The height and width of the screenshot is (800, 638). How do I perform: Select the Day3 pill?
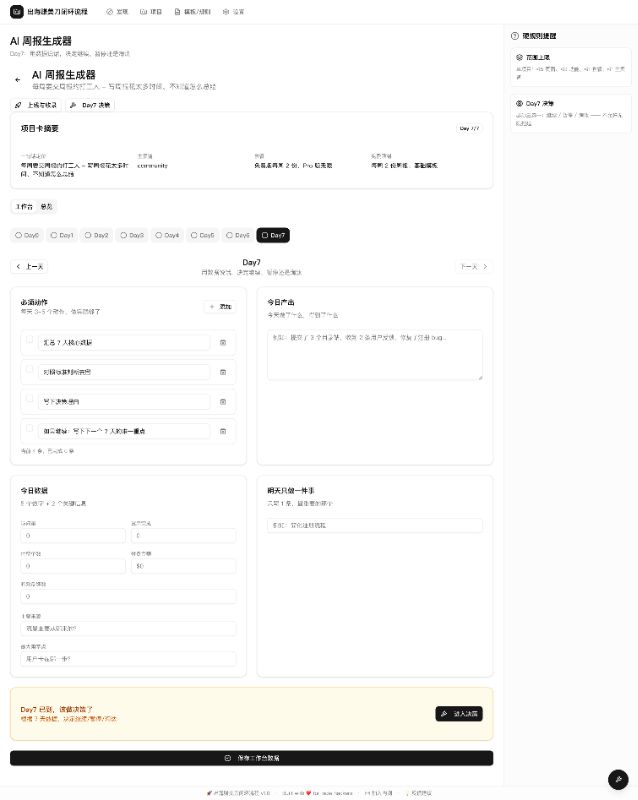coord(132,235)
